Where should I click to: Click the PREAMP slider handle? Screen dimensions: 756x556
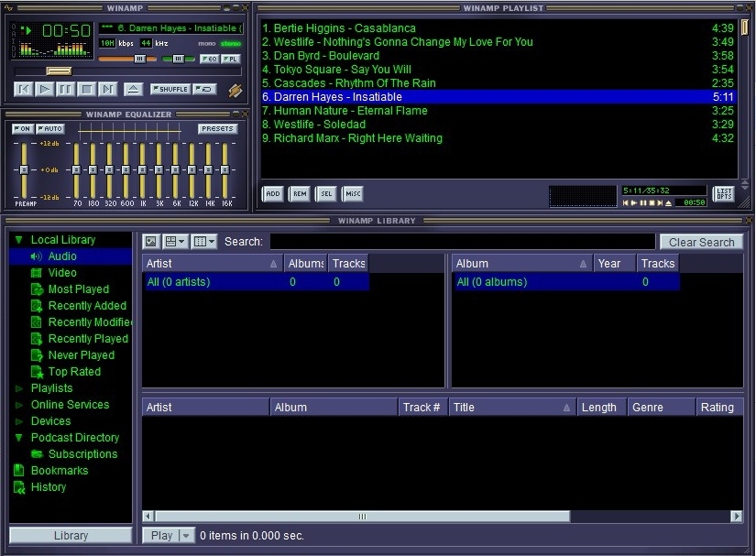click(x=24, y=169)
